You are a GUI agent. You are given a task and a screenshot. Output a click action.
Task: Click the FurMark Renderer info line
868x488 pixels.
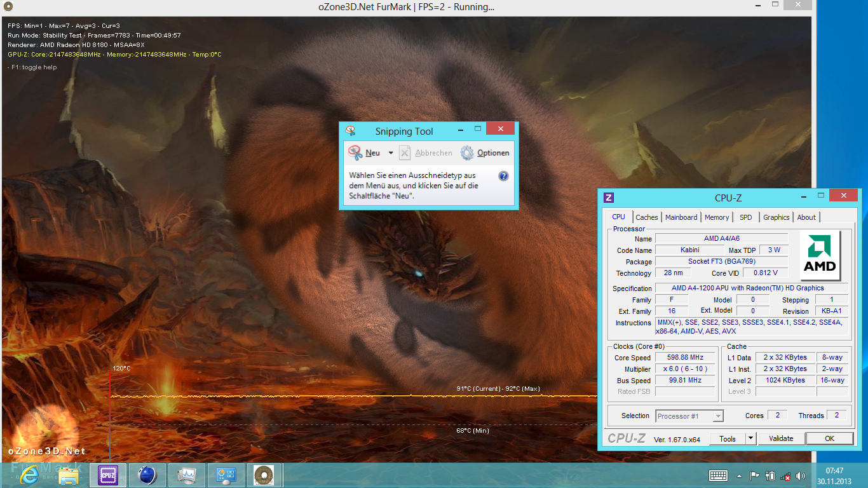[76, 45]
